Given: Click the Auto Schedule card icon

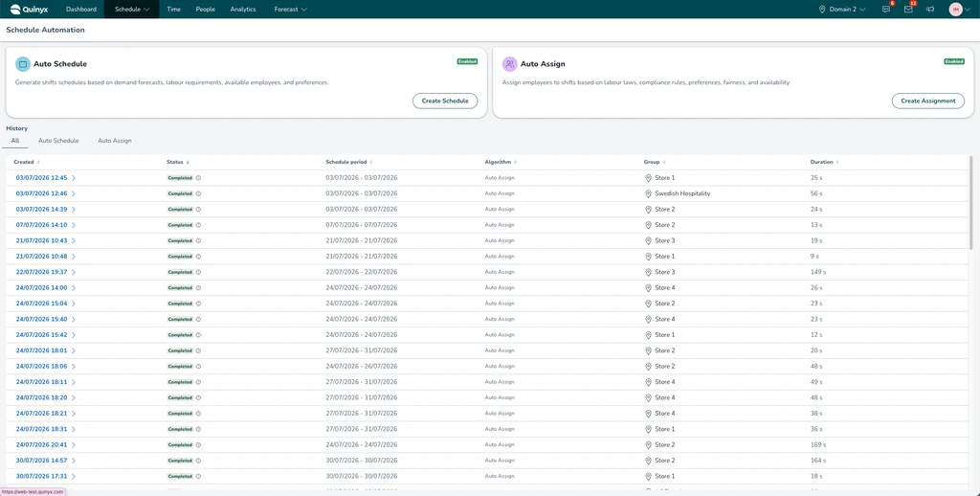Looking at the screenshot, I should pyautogui.click(x=23, y=64).
